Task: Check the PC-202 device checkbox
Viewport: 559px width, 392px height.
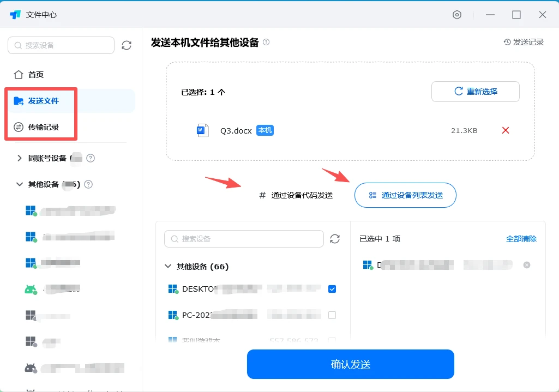Action: pyautogui.click(x=332, y=315)
